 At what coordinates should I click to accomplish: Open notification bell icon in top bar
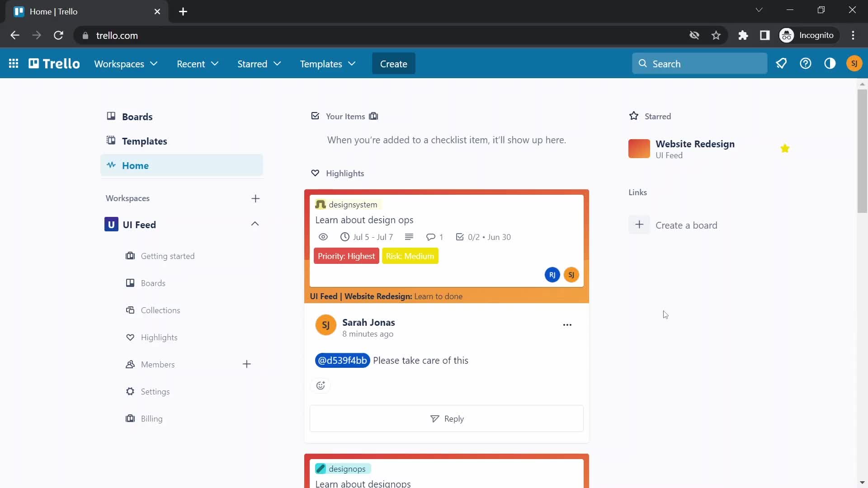pos(782,64)
